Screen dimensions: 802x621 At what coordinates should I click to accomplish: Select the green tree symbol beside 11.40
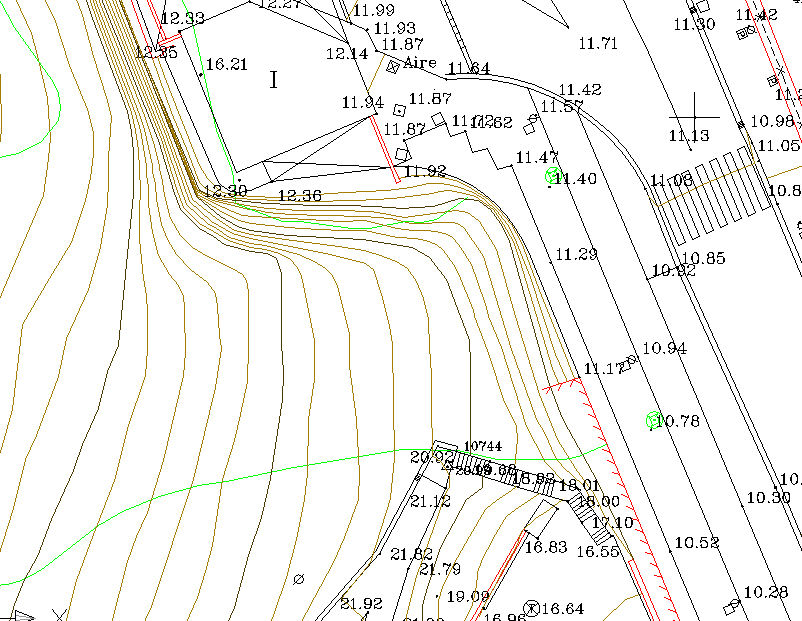[x=550, y=176]
